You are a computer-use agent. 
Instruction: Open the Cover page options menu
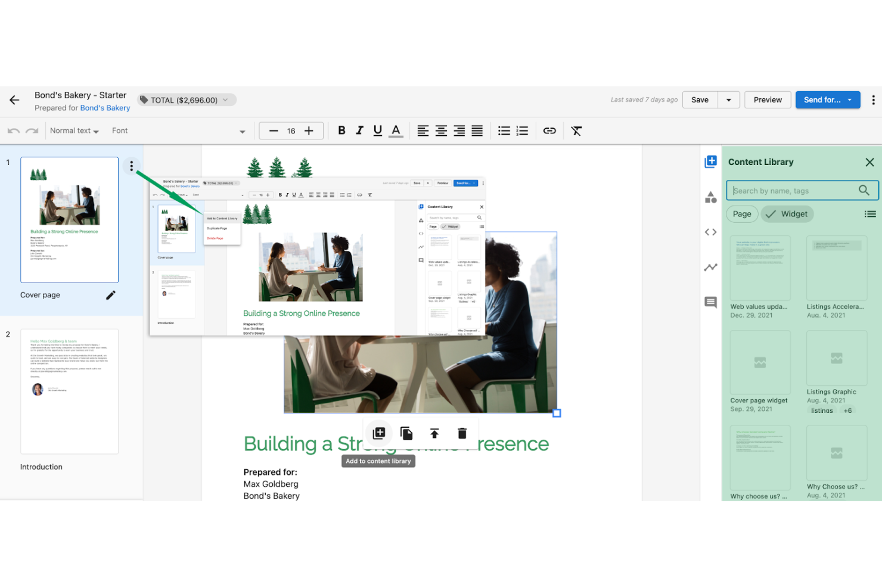click(131, 166)
